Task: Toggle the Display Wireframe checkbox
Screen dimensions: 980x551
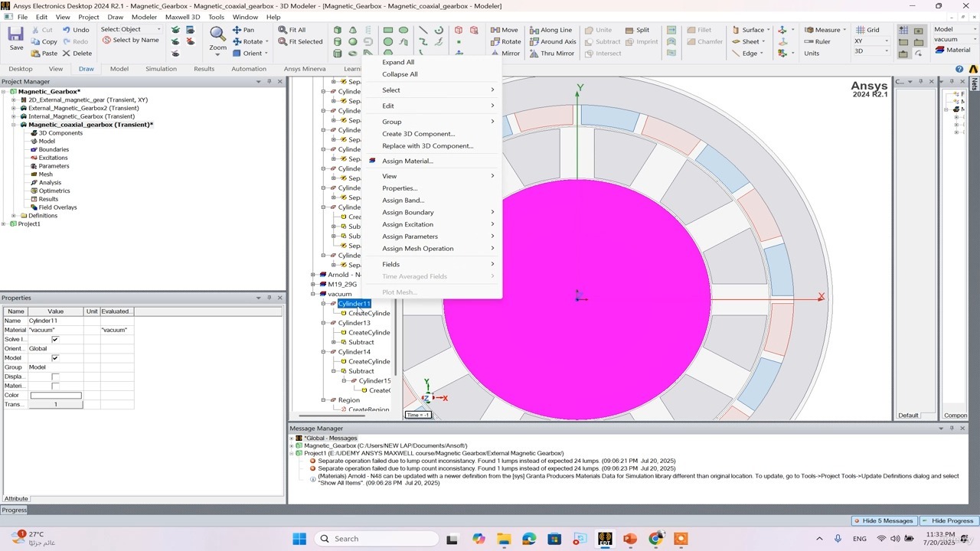Action: (x=55, y=377)
